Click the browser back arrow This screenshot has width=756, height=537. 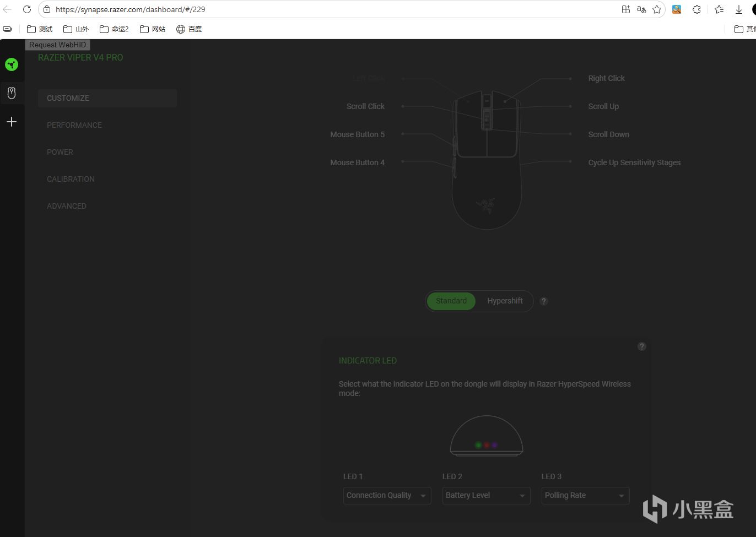(x=8, y=9)
